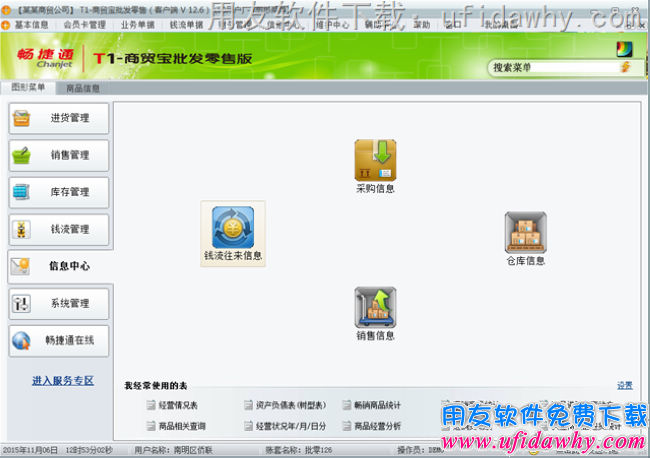Open the 基本信息 menu

(32, 25)
